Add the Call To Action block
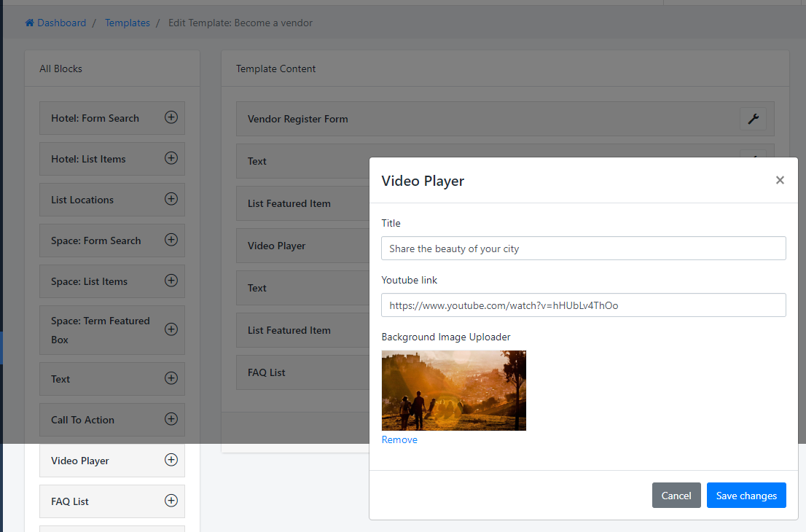Screen dimensions: 806x532 [171, 419]
